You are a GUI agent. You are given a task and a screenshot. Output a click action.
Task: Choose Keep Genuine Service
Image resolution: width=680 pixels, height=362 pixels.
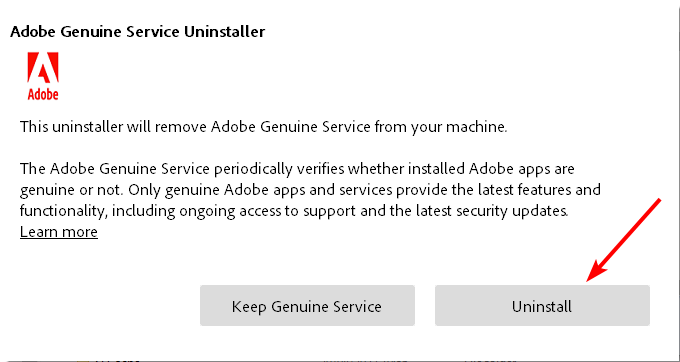pos(307,306)
